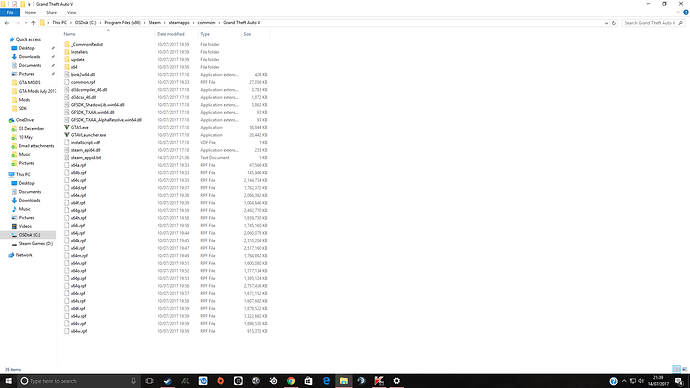
Task: Navigate to steamapps in the breadcrumb
Action: click(x=179, y=22)
